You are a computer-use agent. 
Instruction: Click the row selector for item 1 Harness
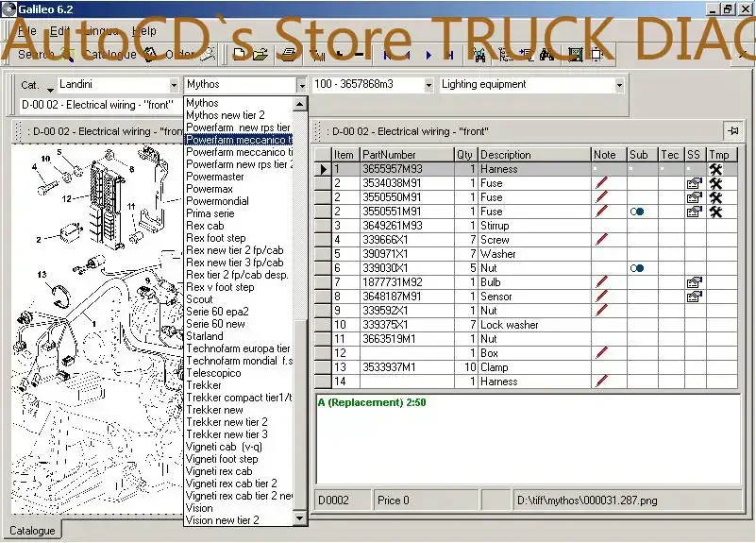pyautogui.click(x=323, y=169)
